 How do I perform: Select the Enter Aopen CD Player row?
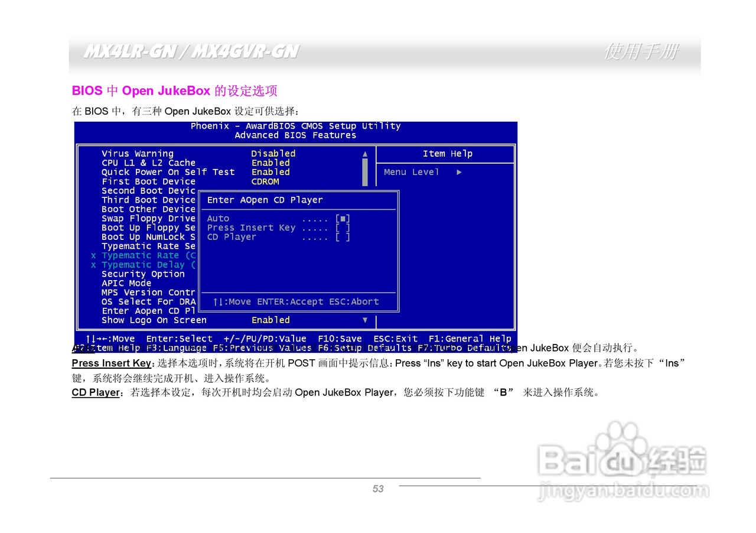coord(148,311)
